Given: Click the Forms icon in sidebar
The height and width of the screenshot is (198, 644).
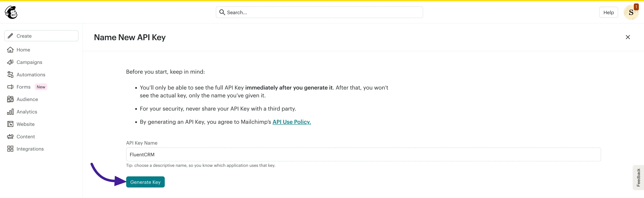Looking at the screenshot, I should (10, 87).
